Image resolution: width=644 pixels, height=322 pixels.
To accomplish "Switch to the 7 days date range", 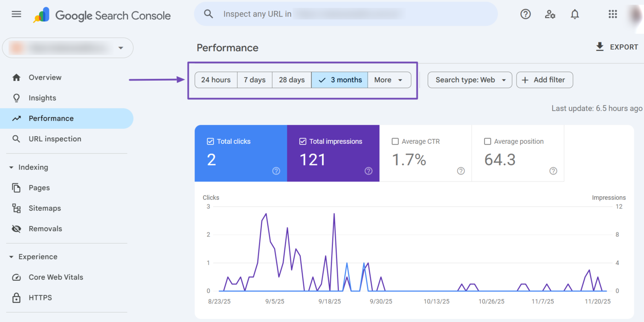I will click(254, 80).
